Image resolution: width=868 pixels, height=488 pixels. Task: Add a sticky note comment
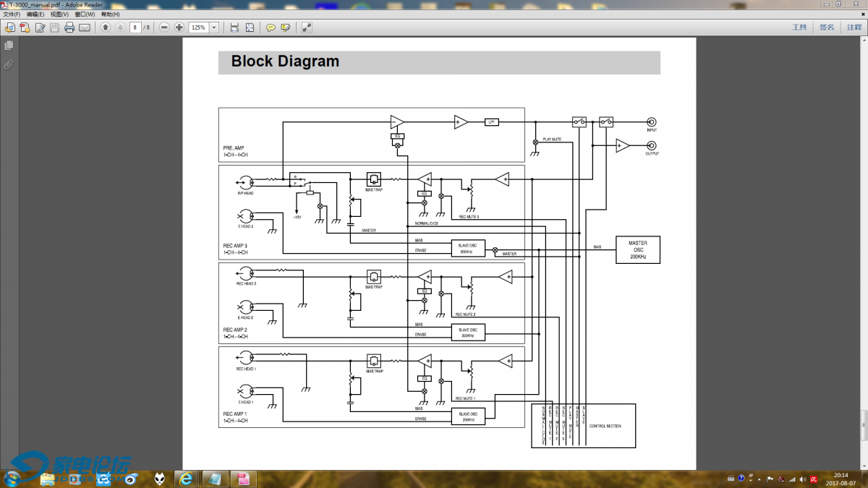(271, 27)
